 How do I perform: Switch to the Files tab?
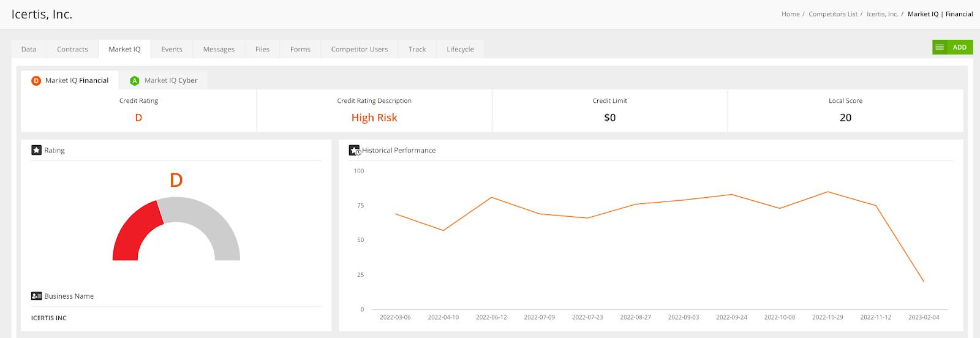(x=262, y=49)
